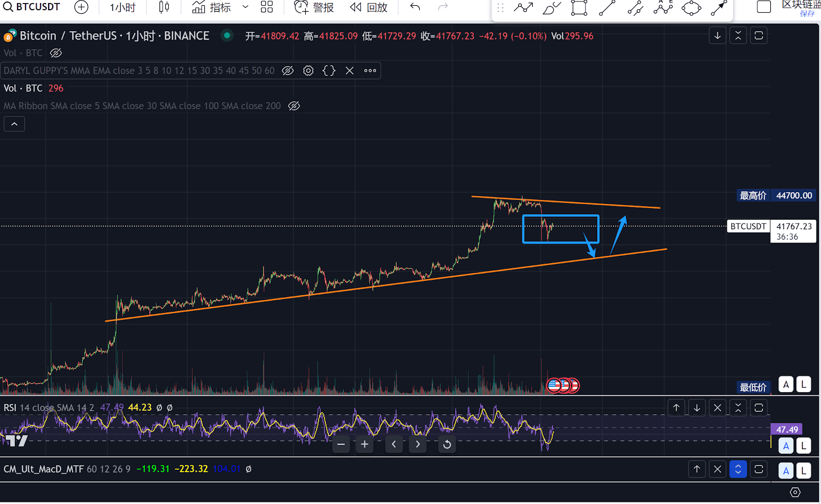Collapse the indicator legend list
This screenshot has width=821, height=504.
(x=14, y=124)
